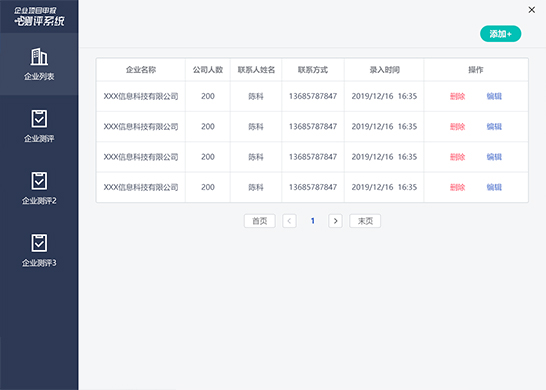546x390 pixels.
Task: Select the 企业测评3 sidebar label
Action: (x=39, y=263)
